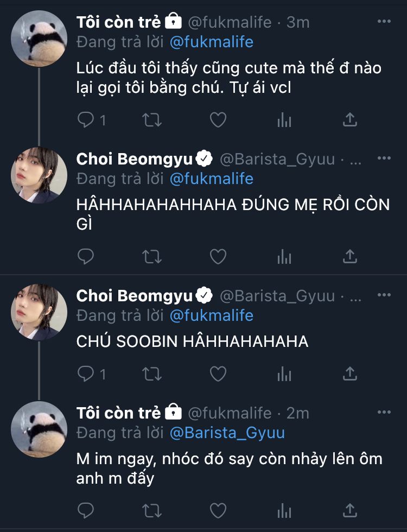The height and width of the screenshot is (532, 407).
Task: Open @fukmalife mention in first tweet
Action: pyautogui.click(x=212, y=42)
